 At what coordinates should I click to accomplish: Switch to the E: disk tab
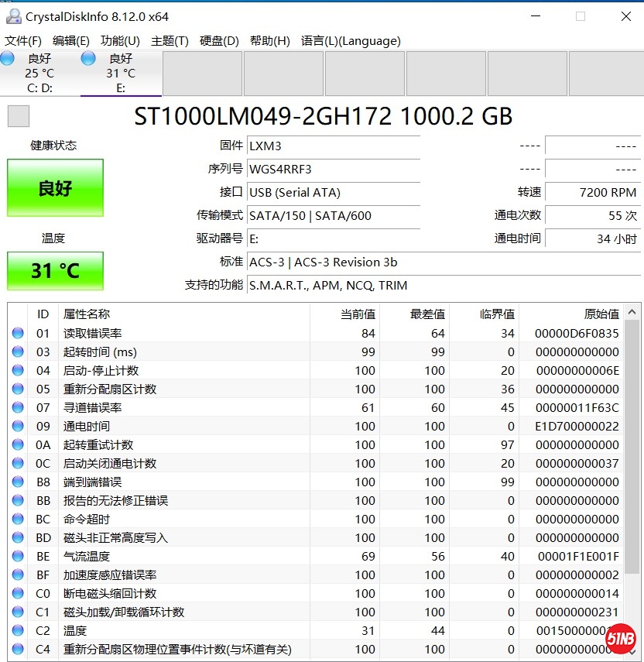coord(120,74)
